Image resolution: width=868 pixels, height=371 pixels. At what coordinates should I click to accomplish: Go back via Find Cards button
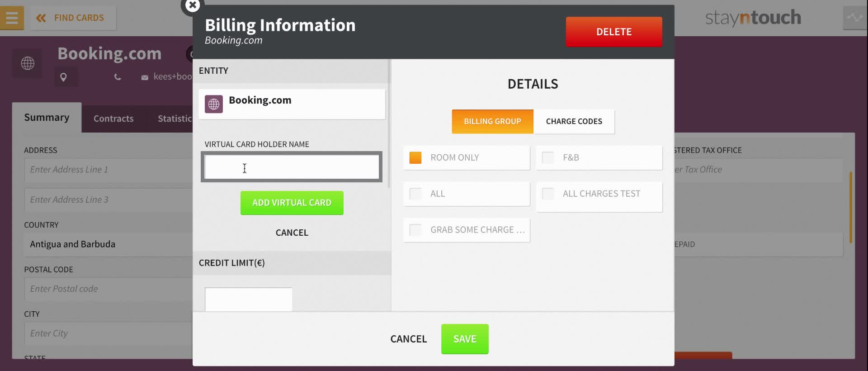point(73,18)
